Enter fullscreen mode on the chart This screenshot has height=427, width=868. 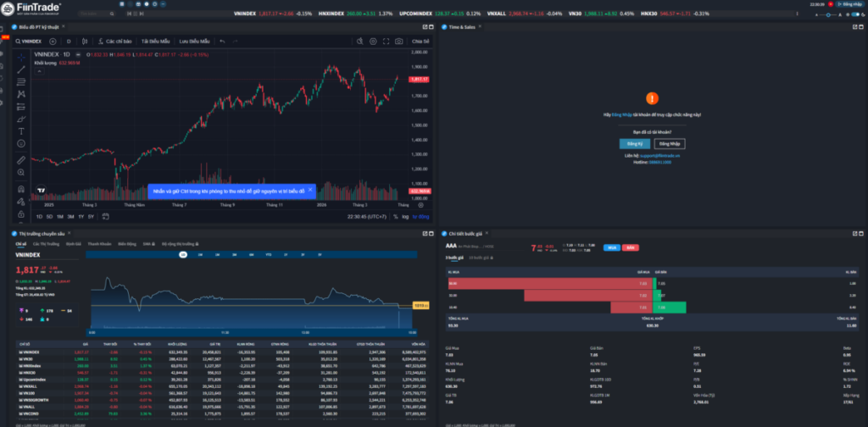[387, 41]
